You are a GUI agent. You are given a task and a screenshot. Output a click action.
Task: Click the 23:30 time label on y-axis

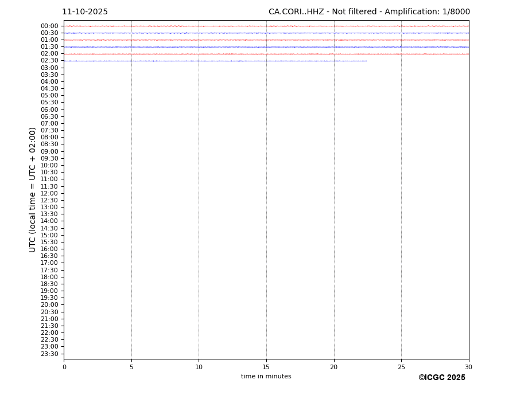49,354
